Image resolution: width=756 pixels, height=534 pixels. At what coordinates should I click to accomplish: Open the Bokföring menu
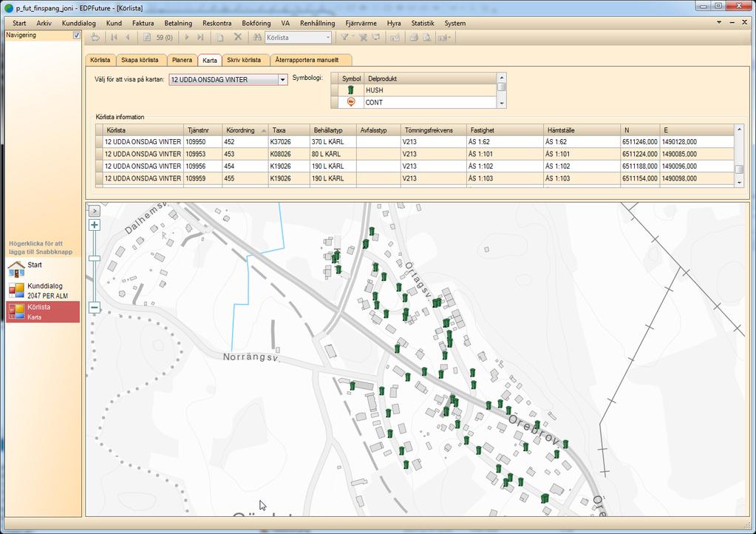(x=256, y=23)
